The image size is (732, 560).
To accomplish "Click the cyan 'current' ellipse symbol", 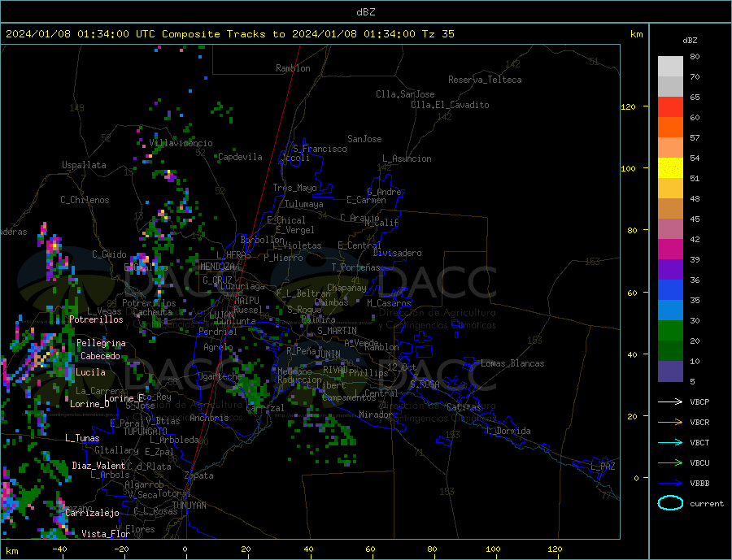I will [x=670, y=503].
